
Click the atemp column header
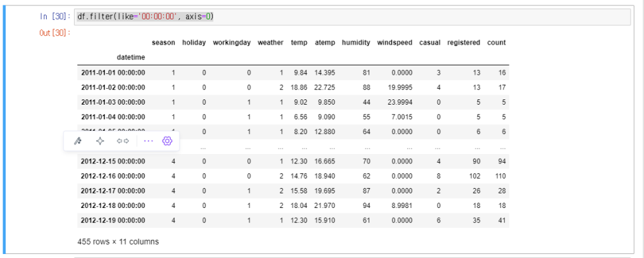coord(325,42)
